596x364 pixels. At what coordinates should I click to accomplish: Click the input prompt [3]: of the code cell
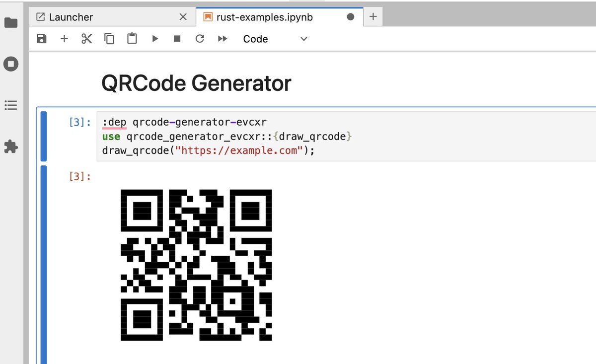80,122
